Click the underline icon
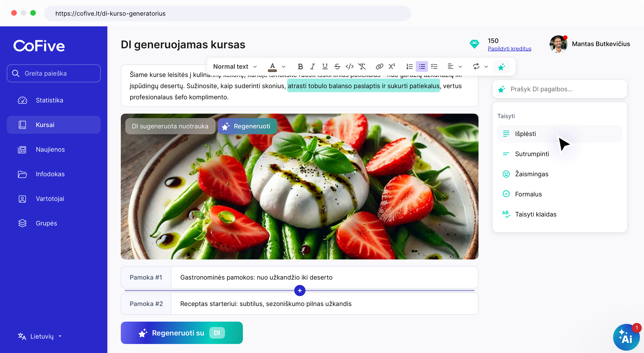The height and width of the screenshot is (353, 644). (x=325, y=66)
